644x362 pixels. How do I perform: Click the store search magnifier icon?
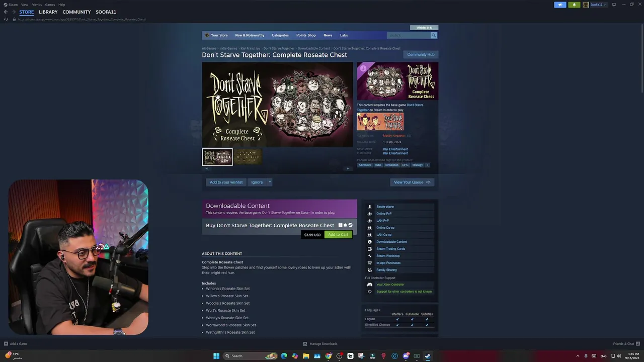(x=434, y=35)
